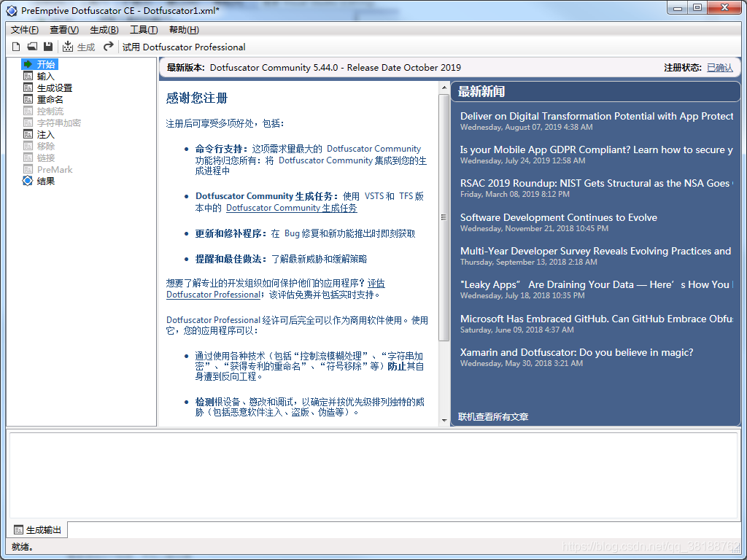Open the Leaky Apps article
The height and width of the screenshot is (560, 747).
click(x=597, y=285)
